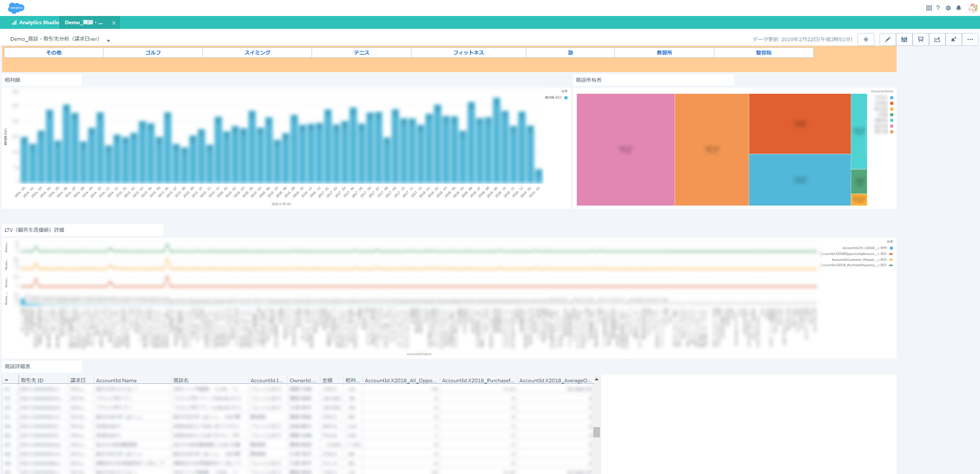Click the bookmark view icon in toolbar
The height and width of the screenshot is (474, 980).
920,40
